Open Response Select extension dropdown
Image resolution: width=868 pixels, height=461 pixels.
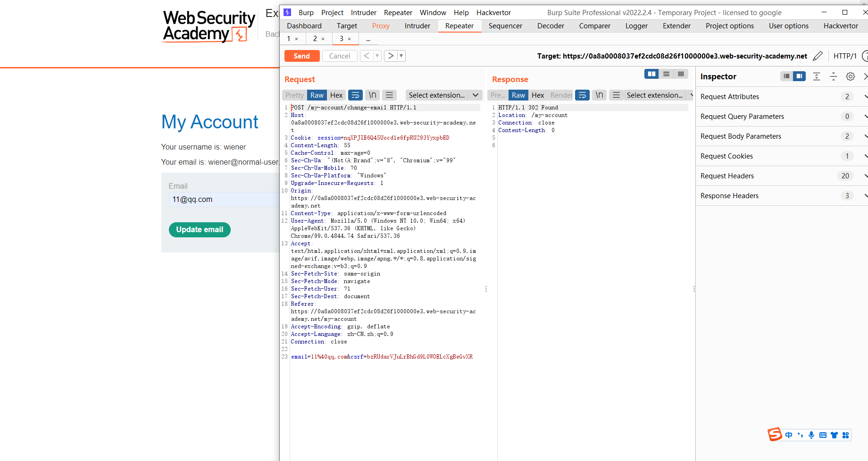659,95
